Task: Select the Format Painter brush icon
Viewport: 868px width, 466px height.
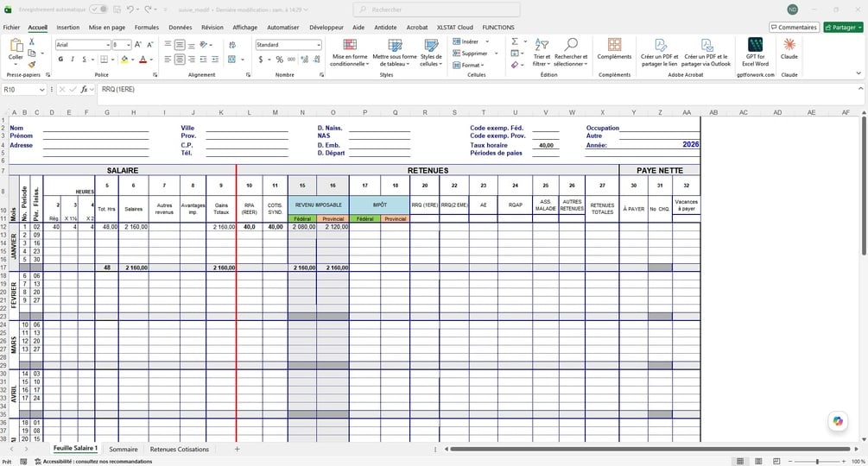Action: click(x=32, y=64)
